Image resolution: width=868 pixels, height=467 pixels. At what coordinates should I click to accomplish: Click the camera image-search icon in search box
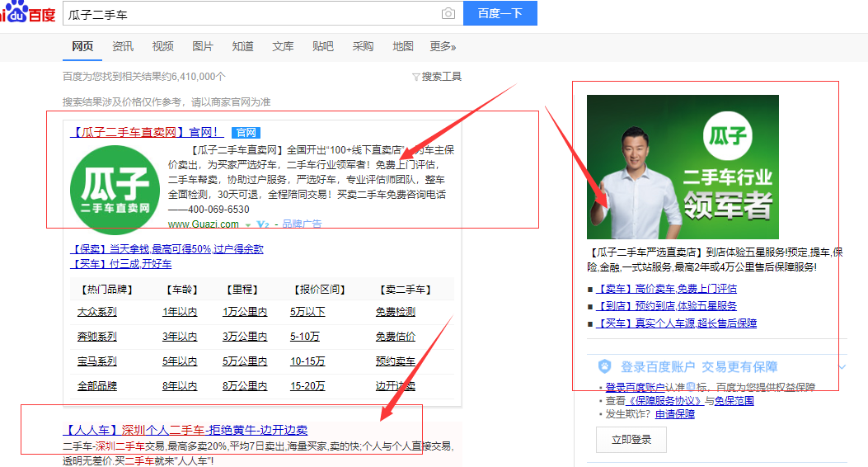point(448,13)
